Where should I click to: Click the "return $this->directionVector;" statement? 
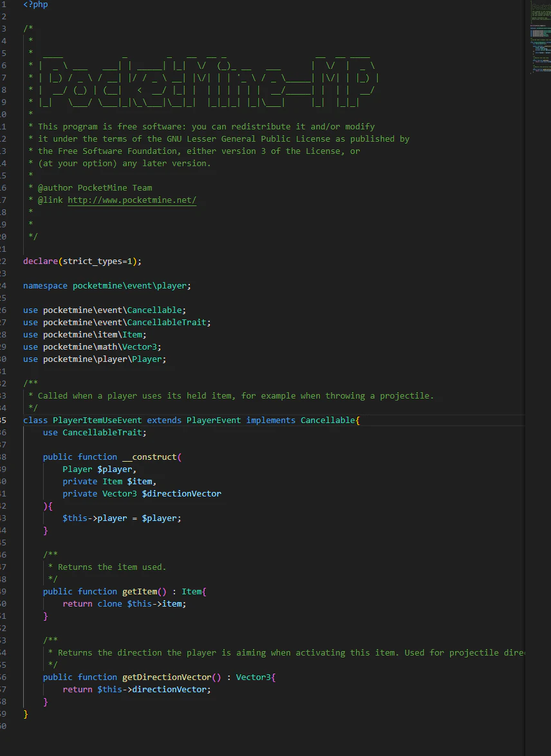pyautogui.click(x=137, y=690)
